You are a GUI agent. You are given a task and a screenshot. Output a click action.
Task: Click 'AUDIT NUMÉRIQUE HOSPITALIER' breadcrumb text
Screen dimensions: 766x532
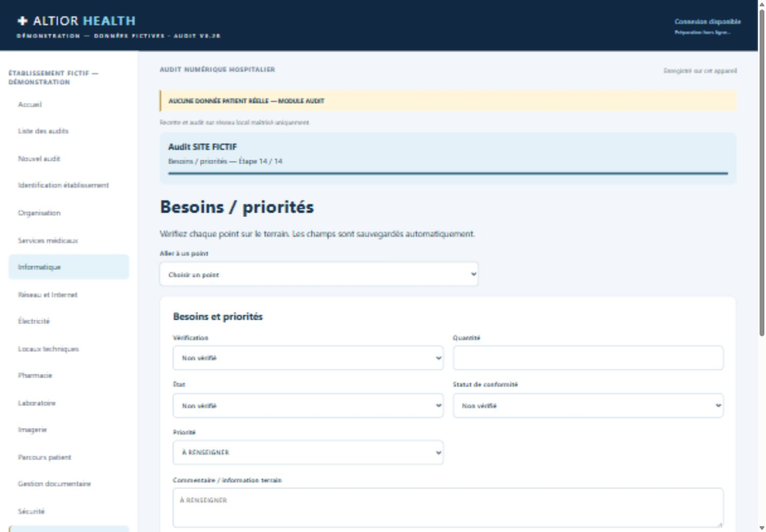coord(217,69)
